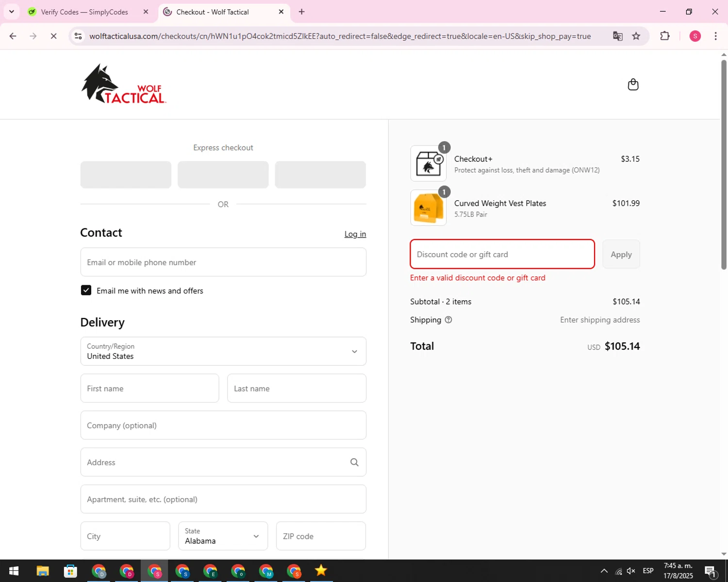Viewport: 728px width, 582px height.
Task: Open the State dropdown showing Alabama
Action: [x=223, y=536]
